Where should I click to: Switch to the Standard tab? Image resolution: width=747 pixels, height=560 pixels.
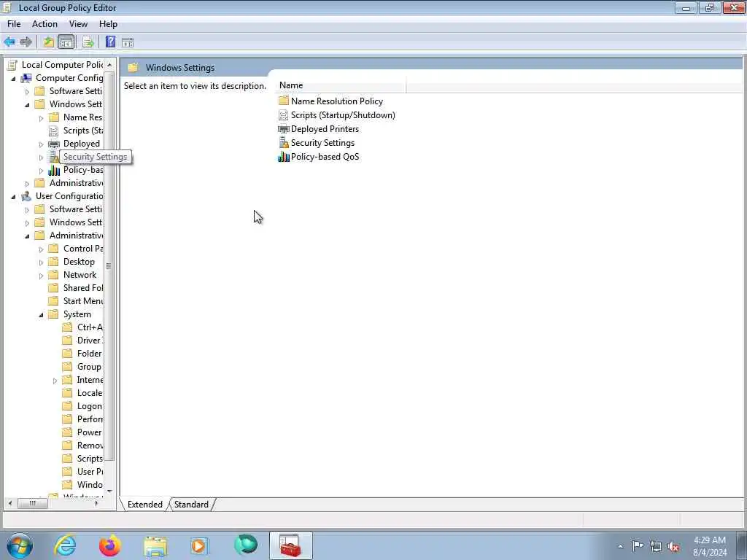pyautogui.click(x=191, y=505)
